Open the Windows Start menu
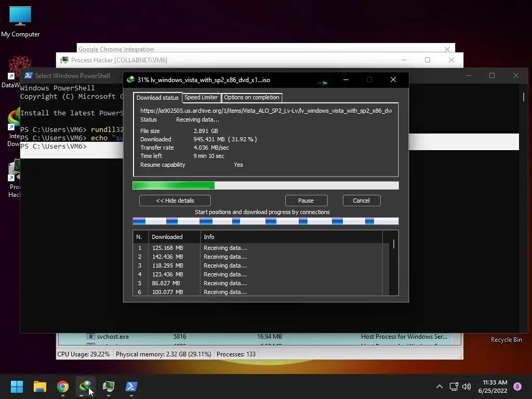 click(17, 387)
